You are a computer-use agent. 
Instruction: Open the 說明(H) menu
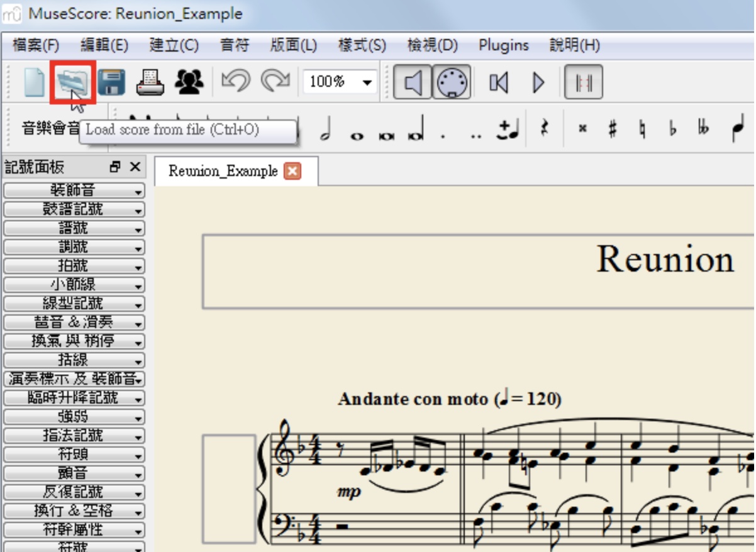[x=575, y=45]
